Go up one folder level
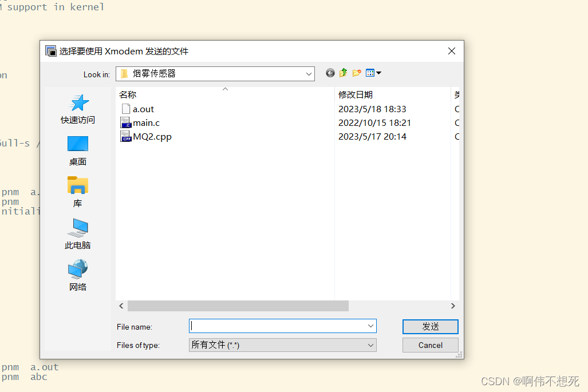This screenshot has height=392, width=588. (343, 73)
